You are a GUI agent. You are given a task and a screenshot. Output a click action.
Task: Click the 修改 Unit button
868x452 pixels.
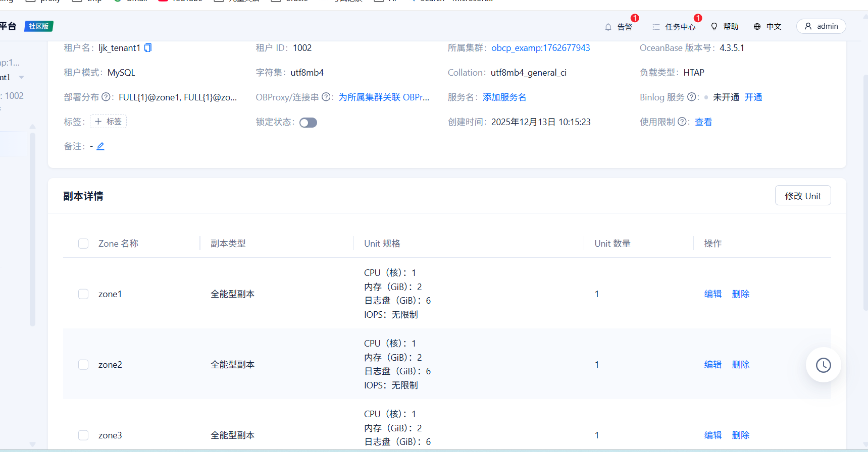pos(802,196)
